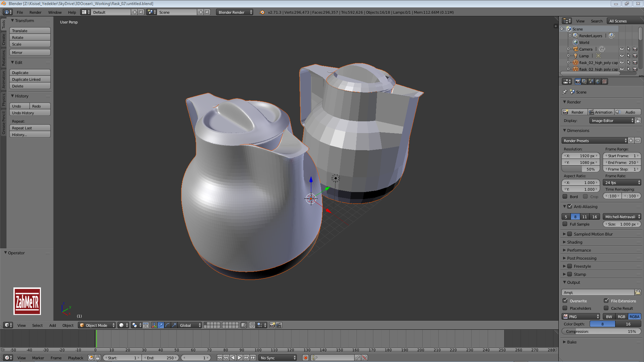
Task: Toggle the 3D manipulator widget icon
Action: (154, 325)
